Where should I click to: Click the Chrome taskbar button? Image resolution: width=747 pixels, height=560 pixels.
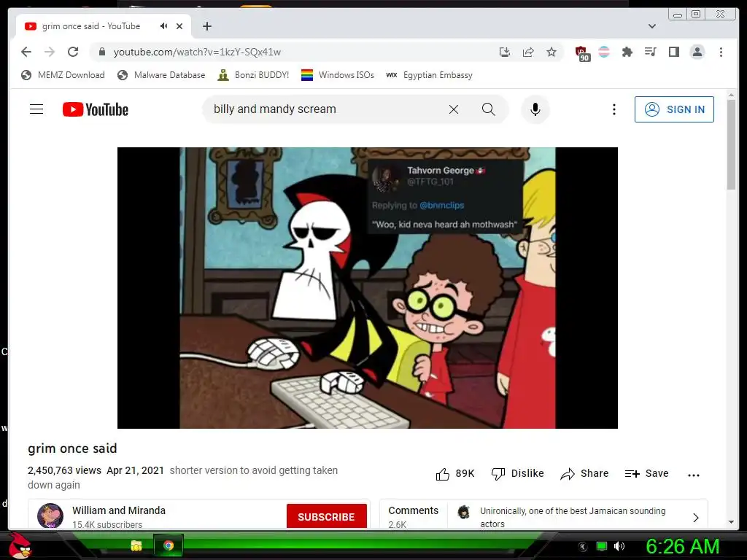169,545
